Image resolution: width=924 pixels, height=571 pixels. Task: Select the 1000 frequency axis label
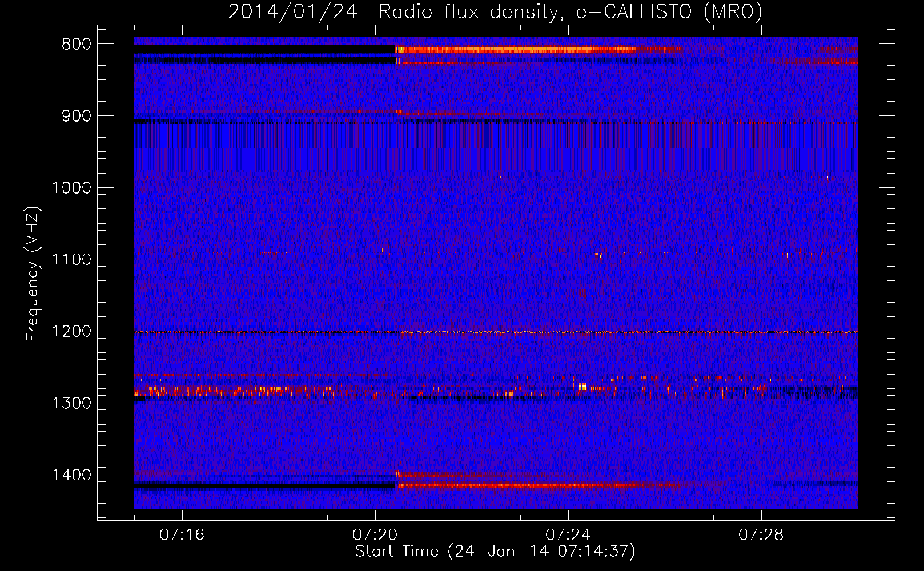tap(71, 188)
